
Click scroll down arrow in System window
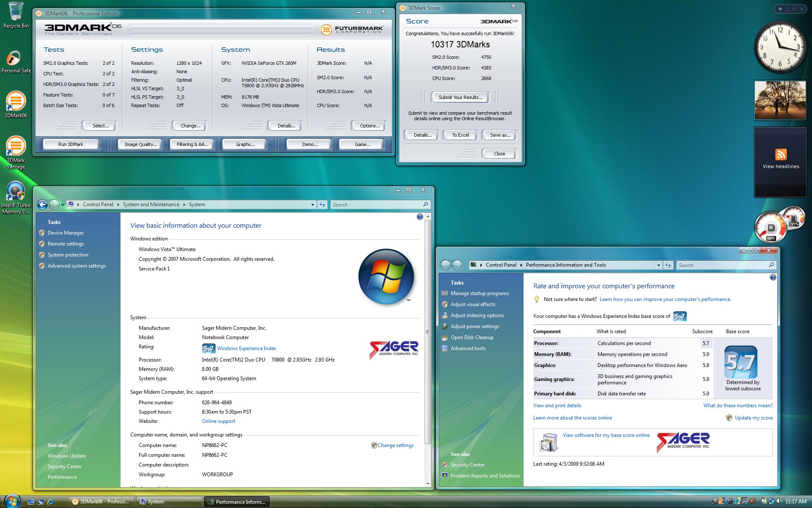coord(428,483)
